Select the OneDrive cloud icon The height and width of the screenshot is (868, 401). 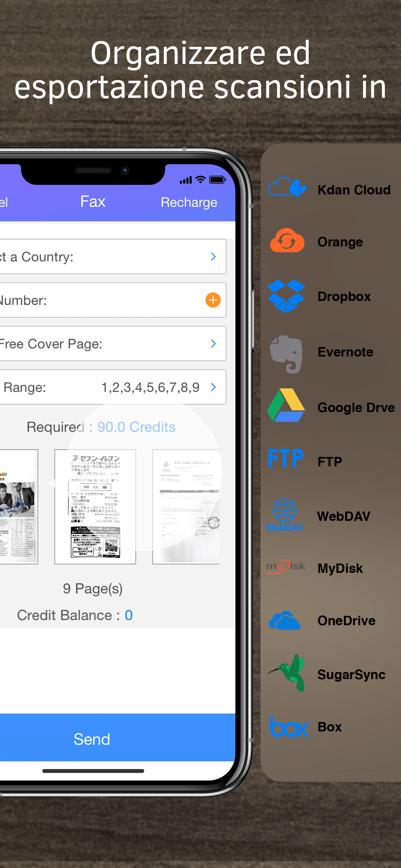(x=284, y=620)
